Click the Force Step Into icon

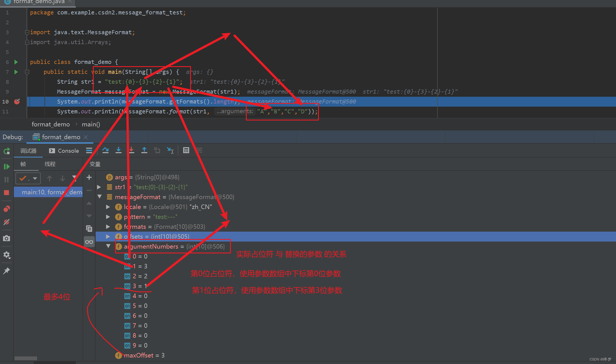pyautogui.click(x=131, y=150)
